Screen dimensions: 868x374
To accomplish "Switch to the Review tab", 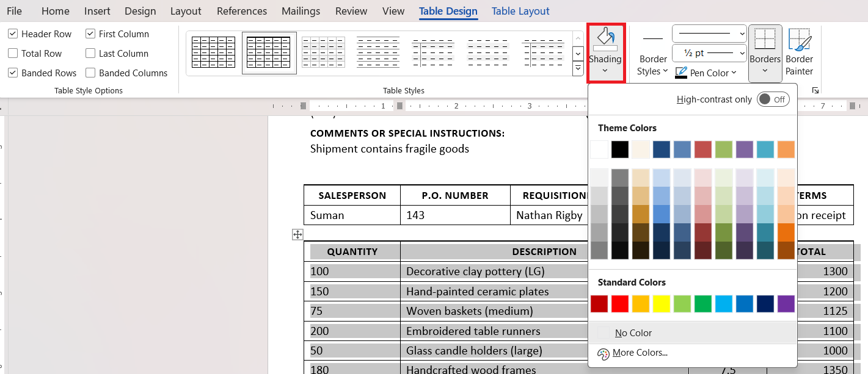I will tap(351, 11).
